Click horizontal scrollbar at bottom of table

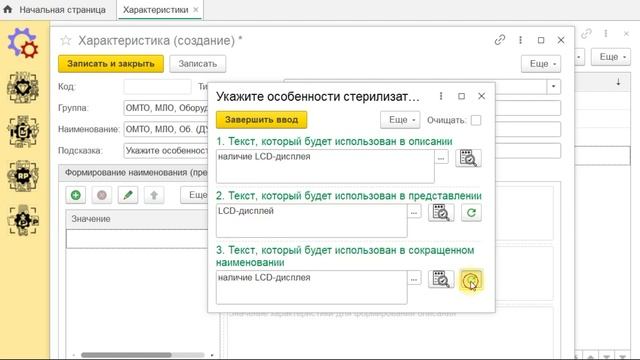pyautogui.click(x=126, y=355)
